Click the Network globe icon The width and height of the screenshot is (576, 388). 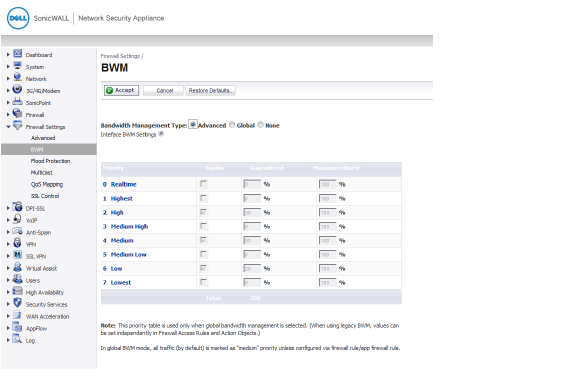17,78
